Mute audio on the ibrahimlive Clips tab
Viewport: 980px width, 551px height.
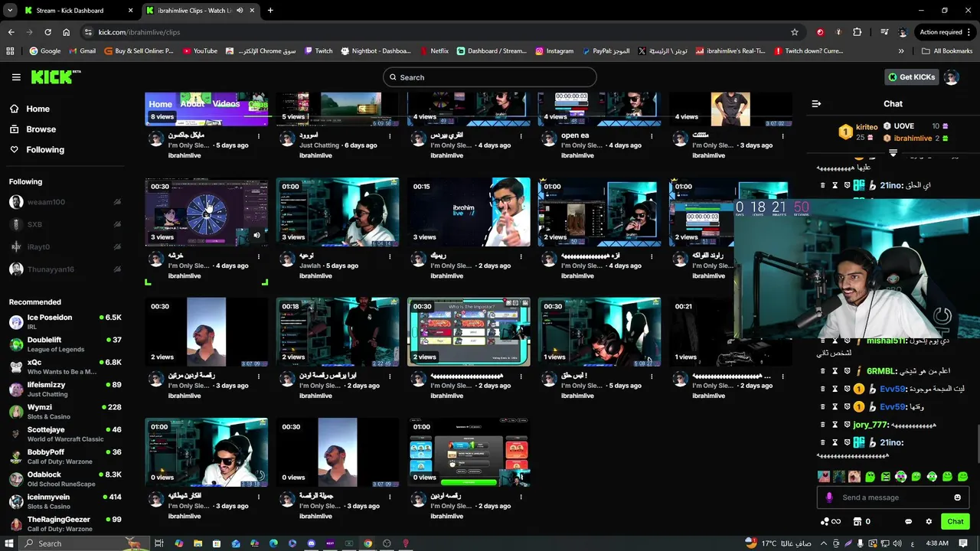point(240,11)
